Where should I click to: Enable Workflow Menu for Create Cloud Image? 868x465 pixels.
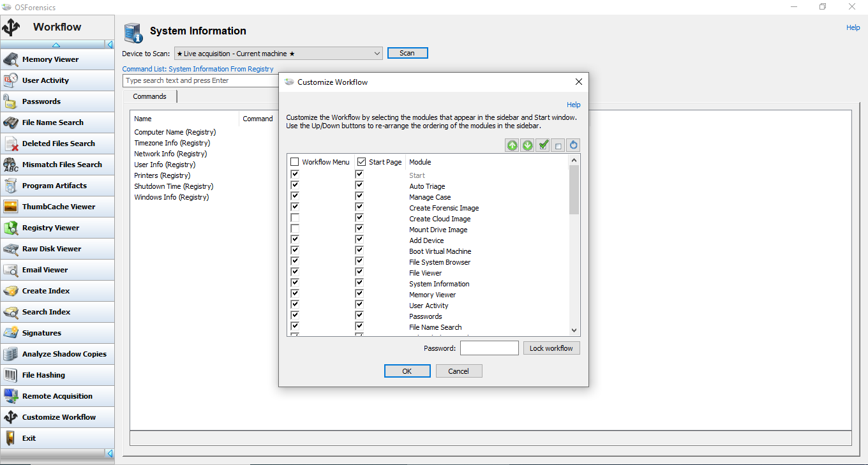tap(295, 219)
